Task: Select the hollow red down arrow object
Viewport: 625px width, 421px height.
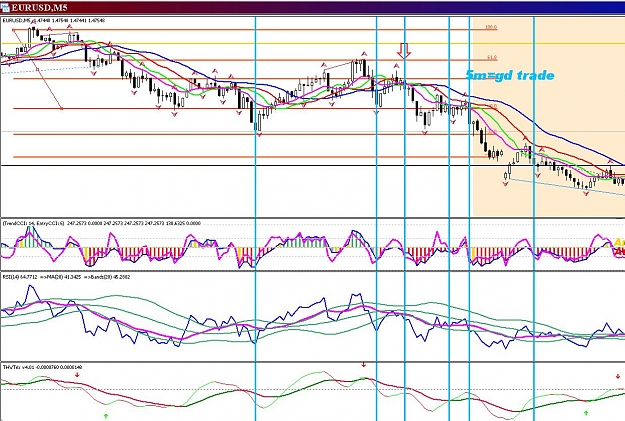Action: click(x=404, y=51)
